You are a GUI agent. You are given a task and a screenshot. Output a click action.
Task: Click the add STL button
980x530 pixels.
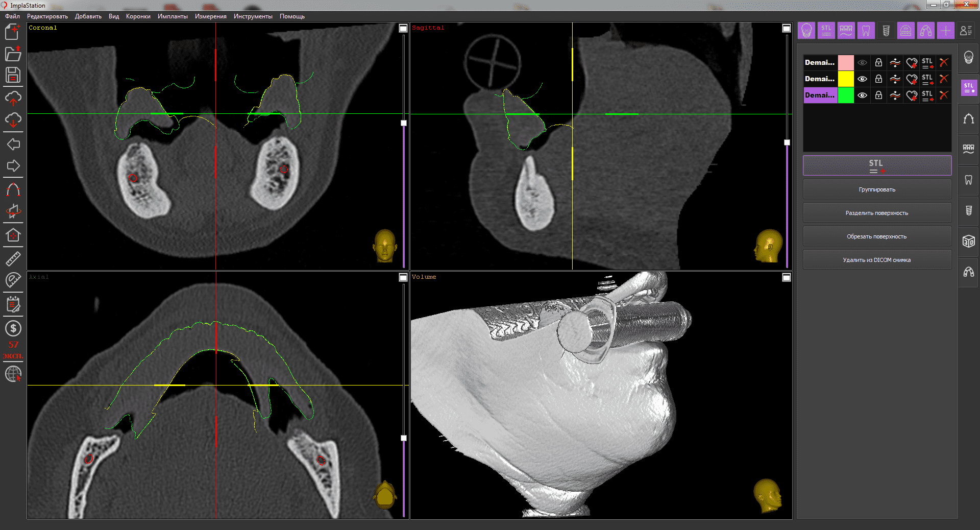coord(877,165)
